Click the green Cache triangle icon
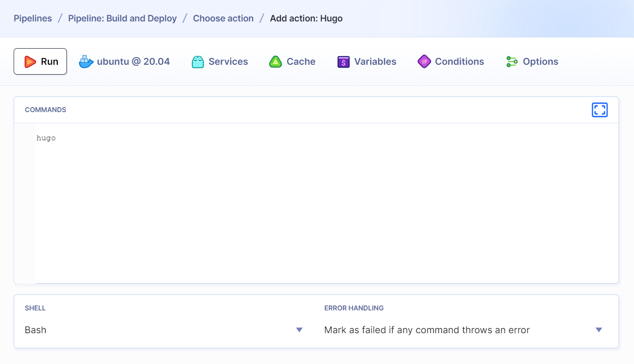This screenshot has height=364, width=634. (x=275, y=62)
